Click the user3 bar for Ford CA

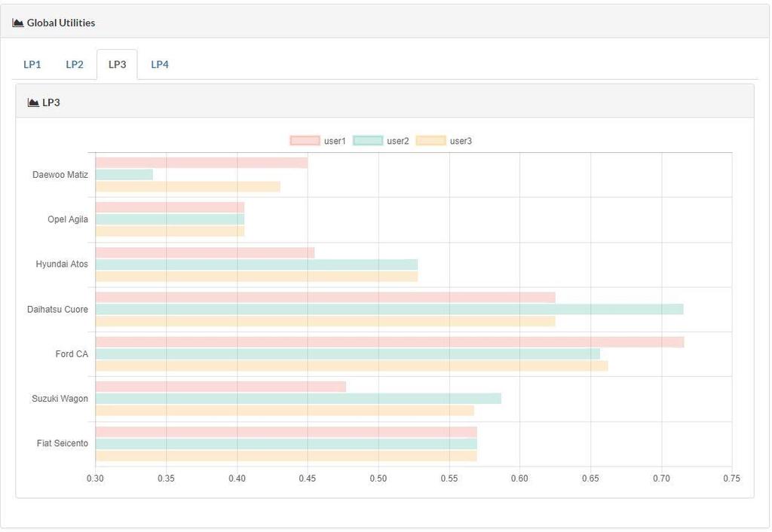(351, 365)
